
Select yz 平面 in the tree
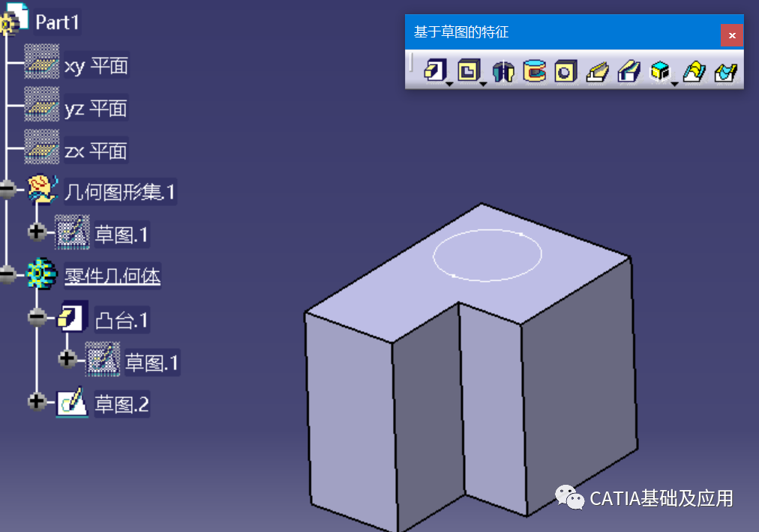(x=95, y=108)
